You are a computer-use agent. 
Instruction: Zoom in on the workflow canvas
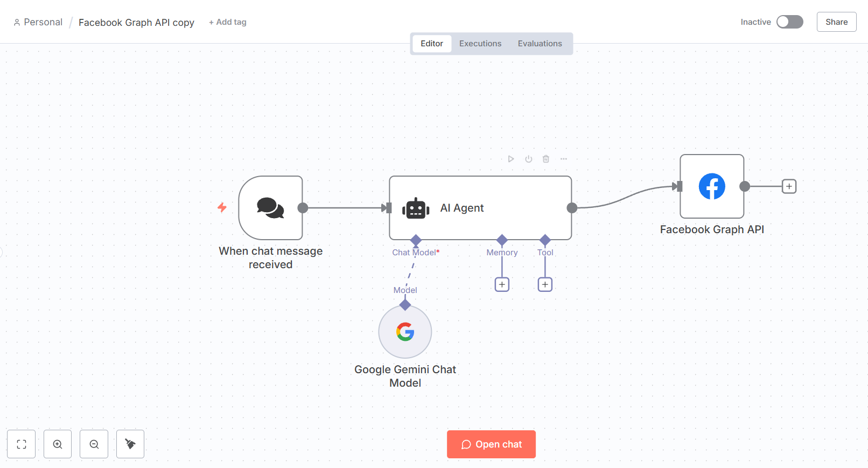[58, 444]
